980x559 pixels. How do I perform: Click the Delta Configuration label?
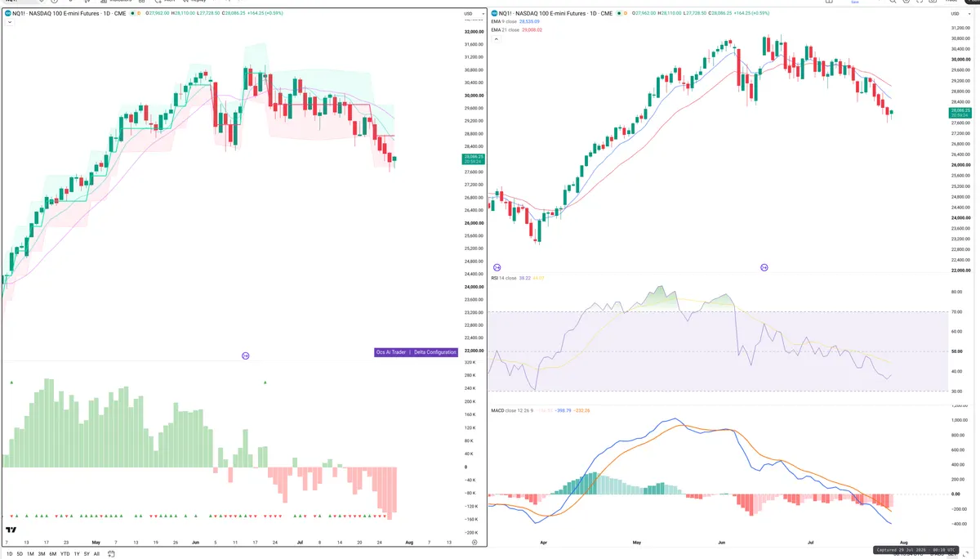coord(434,352)
